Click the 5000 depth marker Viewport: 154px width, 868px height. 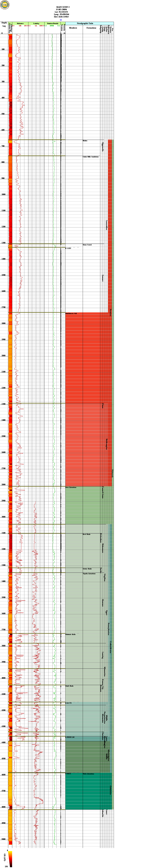tap(3, 839)
